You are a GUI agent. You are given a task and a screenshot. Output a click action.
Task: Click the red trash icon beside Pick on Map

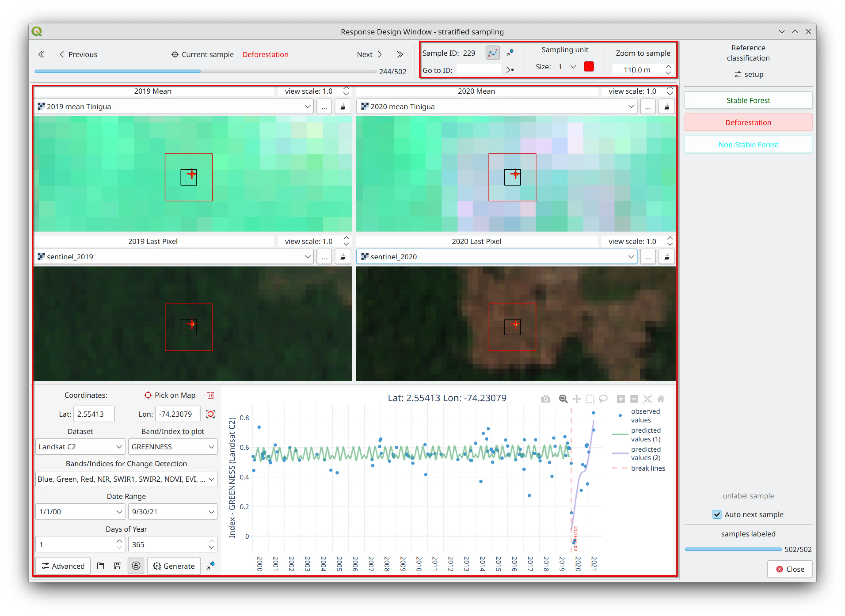click(210, 395)
